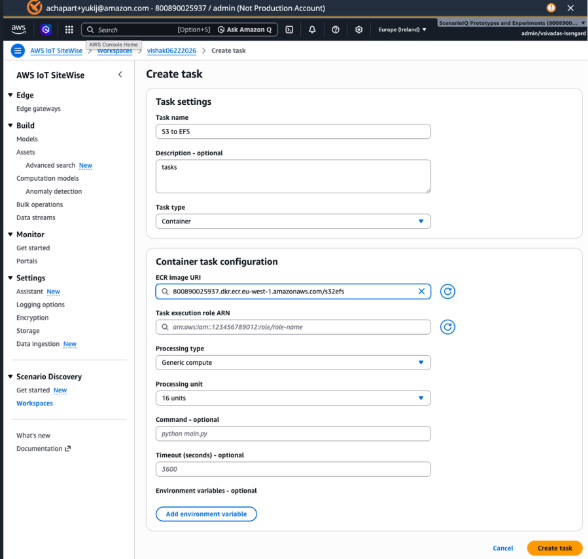Image resolution: width=588 pixels, height=559 pixels.
Task: Open the Europe (Ireland) region dropdown
Action: pyautogui.click(x=402, y=30)
